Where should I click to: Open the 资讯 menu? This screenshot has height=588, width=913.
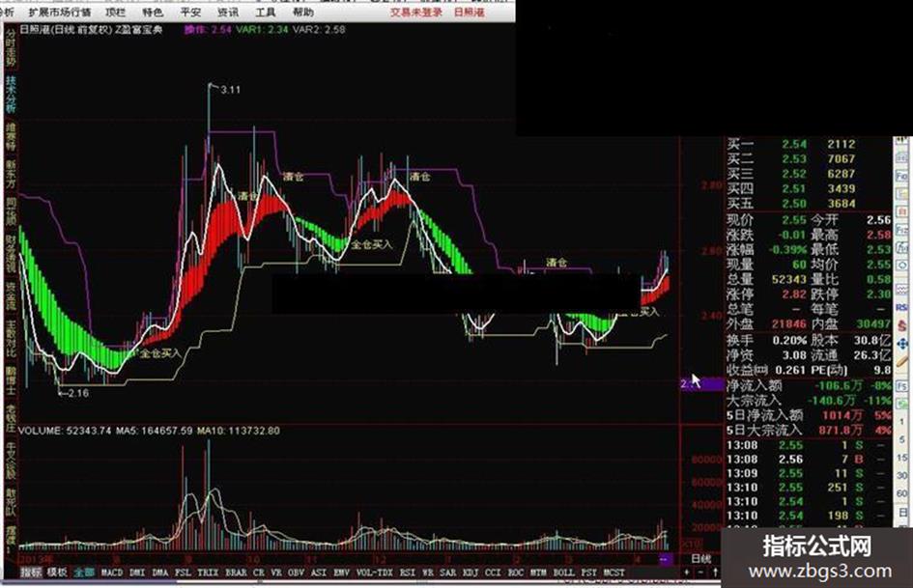click(228, 12)
